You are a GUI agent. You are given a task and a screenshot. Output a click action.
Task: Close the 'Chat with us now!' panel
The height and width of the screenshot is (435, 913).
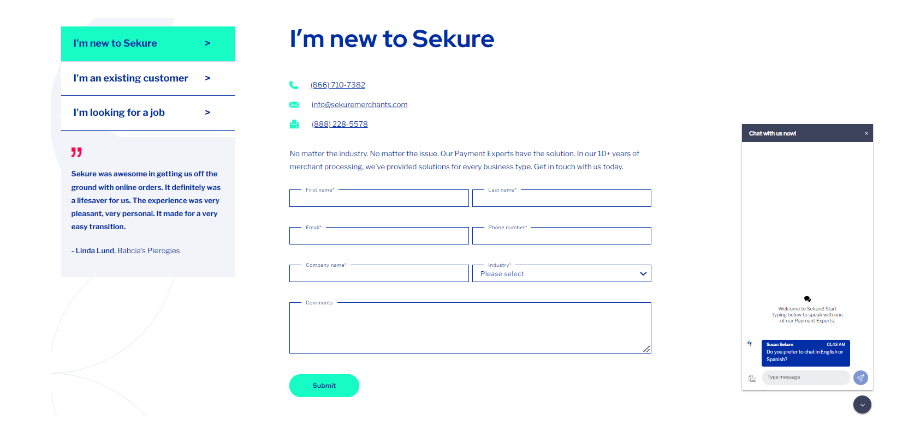[866, 133]
